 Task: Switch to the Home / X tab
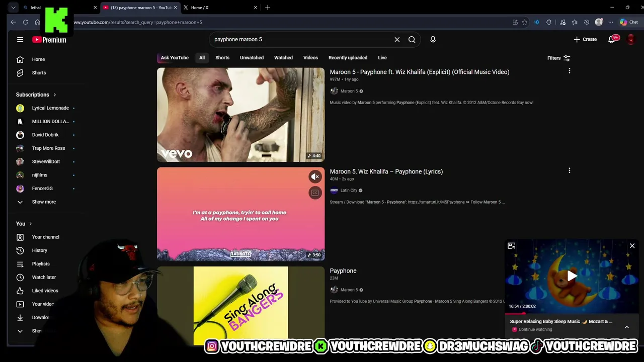(219, 8)
